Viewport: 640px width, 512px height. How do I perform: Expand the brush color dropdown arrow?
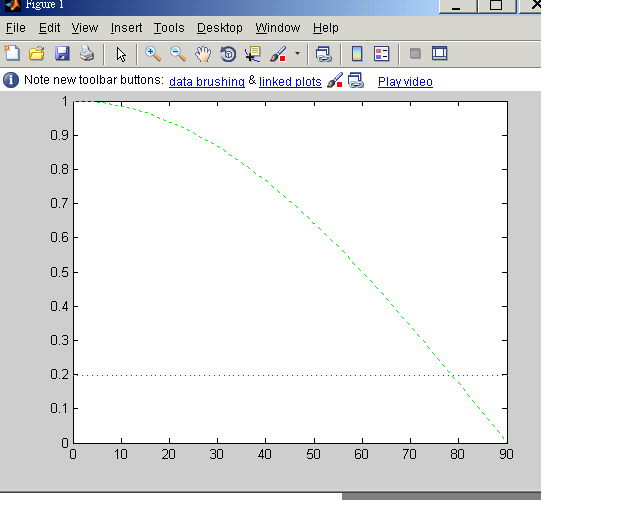coord(297,54)
